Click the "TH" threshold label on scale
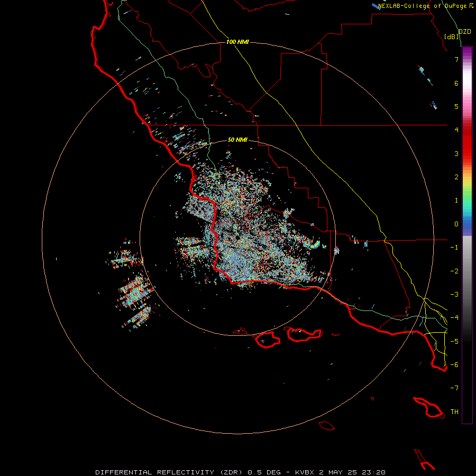Image resolution: width=476 pixels, height=476 pixels. [x=454, y=412]
